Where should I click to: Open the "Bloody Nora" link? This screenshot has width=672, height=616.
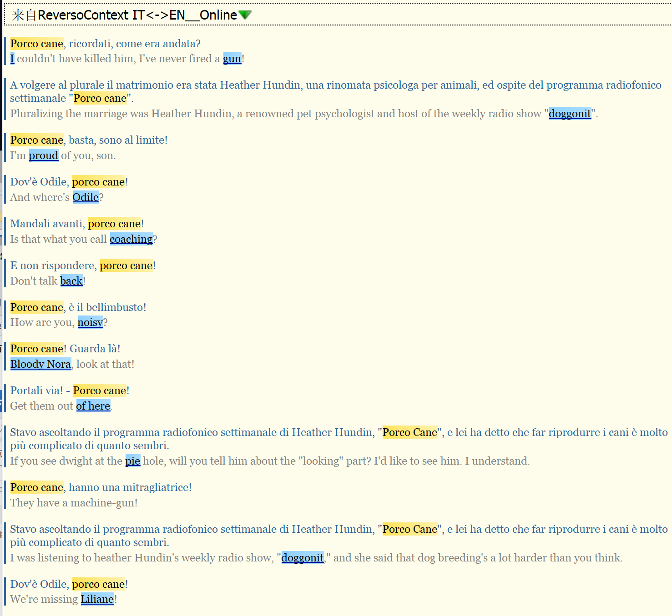(x=40, y=364)
